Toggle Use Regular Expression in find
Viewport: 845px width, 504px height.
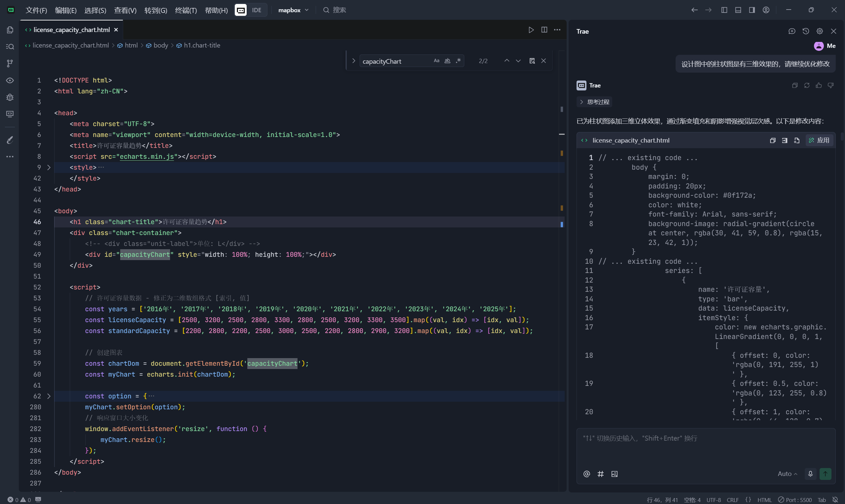[x=458, y=61]
